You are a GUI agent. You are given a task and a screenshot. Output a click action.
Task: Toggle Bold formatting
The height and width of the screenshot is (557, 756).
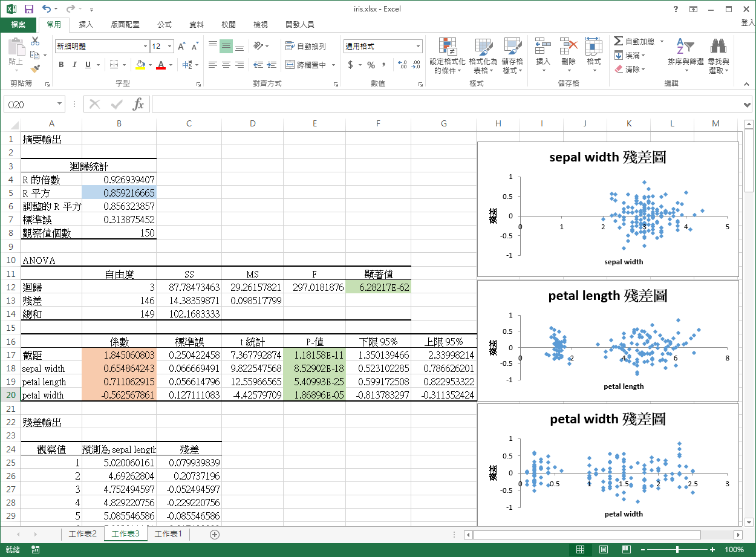(61, 65)
